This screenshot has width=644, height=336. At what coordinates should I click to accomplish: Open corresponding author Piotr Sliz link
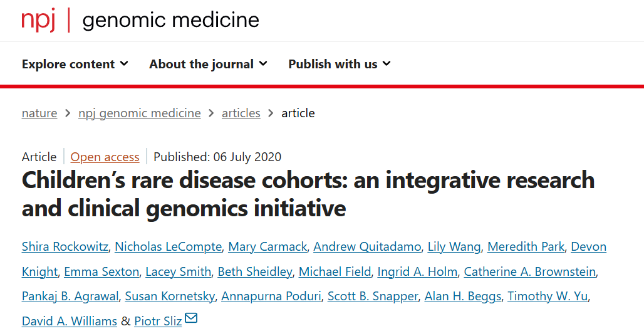(x=158, y=321)
